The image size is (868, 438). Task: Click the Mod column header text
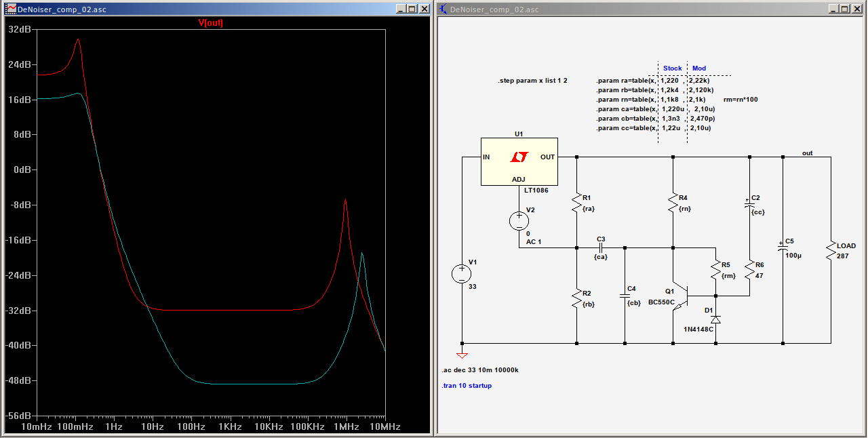click(x=698, y=68)
